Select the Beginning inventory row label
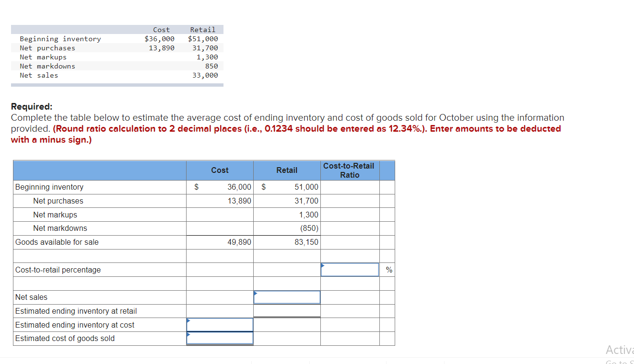Screen dimensions: 634x364 (x=49, y=187)
